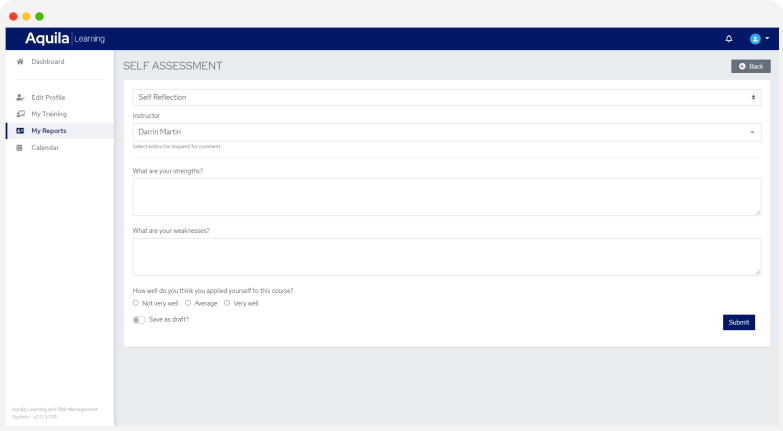Click the Aquila Learning logo

point(65,39)
